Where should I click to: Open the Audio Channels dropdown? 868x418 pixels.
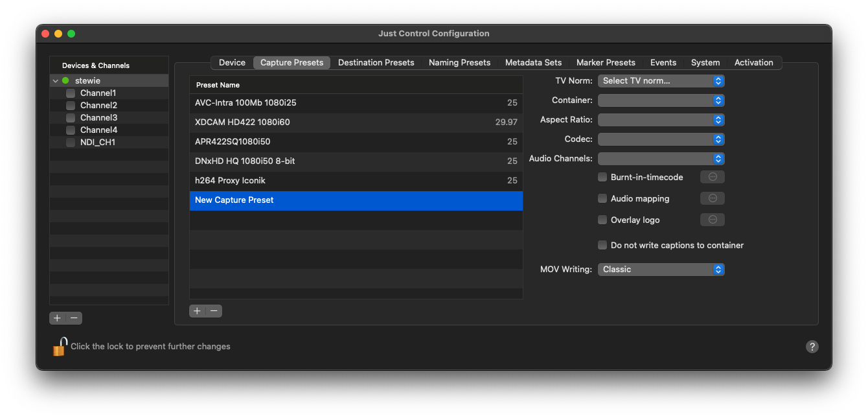[661, 159]
